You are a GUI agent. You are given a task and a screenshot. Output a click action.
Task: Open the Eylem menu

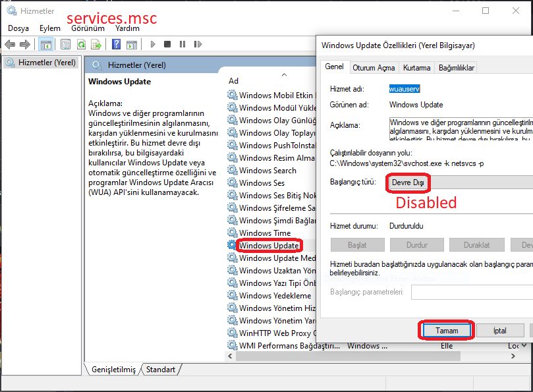pyautogui.click(x=49, y=28)
